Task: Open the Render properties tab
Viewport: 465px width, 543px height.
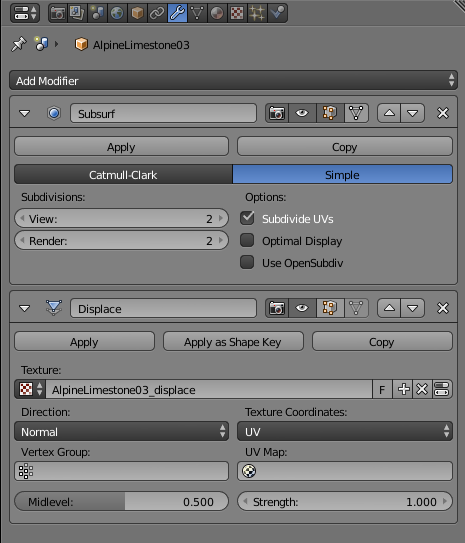Action: tap(58, 13)
